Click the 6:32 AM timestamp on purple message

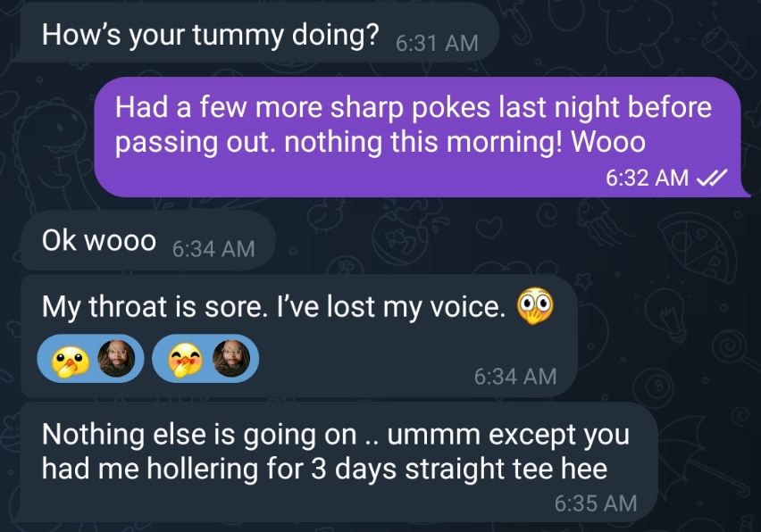click(x=647, y=178)
